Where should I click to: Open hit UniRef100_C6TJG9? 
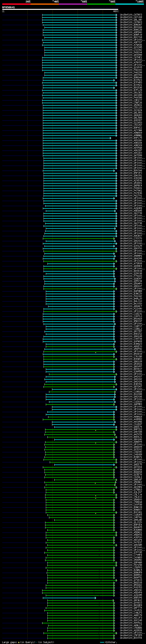pos(131,18)
